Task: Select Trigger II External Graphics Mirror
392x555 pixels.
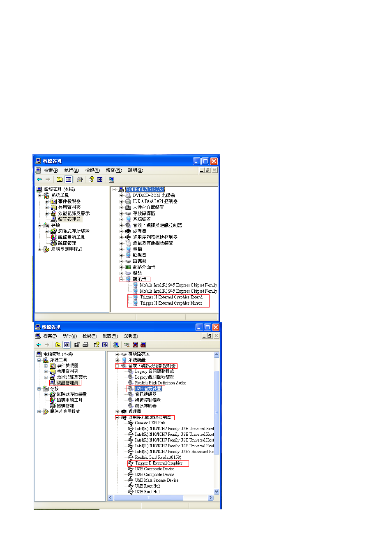Action: pyautogui.click(x=171, y=303)
